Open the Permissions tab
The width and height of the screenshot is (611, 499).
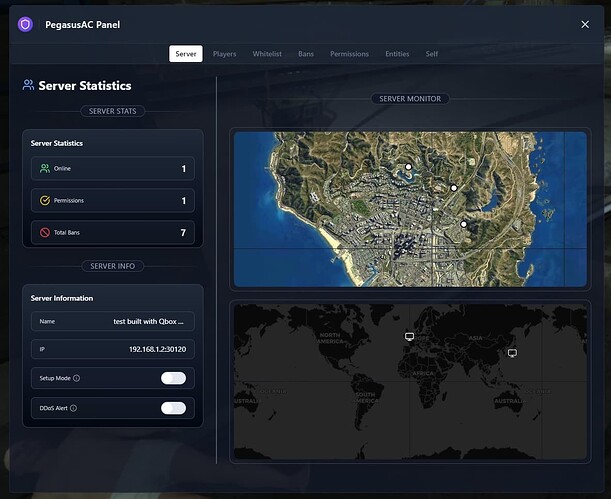[350, 54]
